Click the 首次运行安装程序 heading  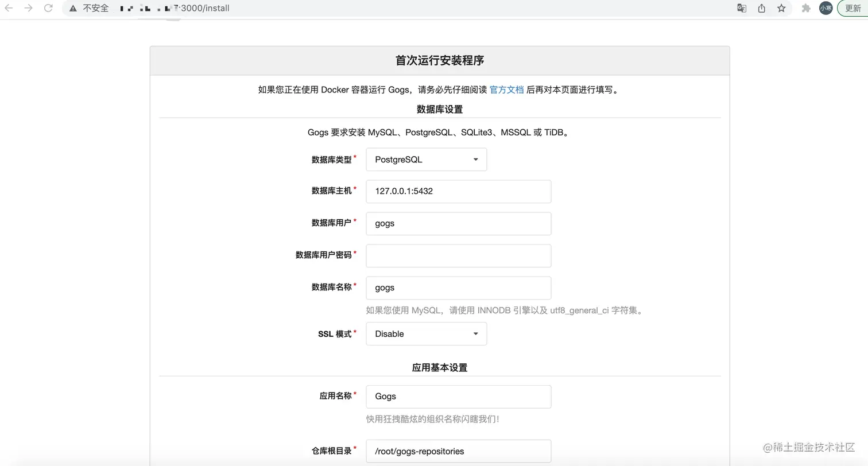coord(440,60)
